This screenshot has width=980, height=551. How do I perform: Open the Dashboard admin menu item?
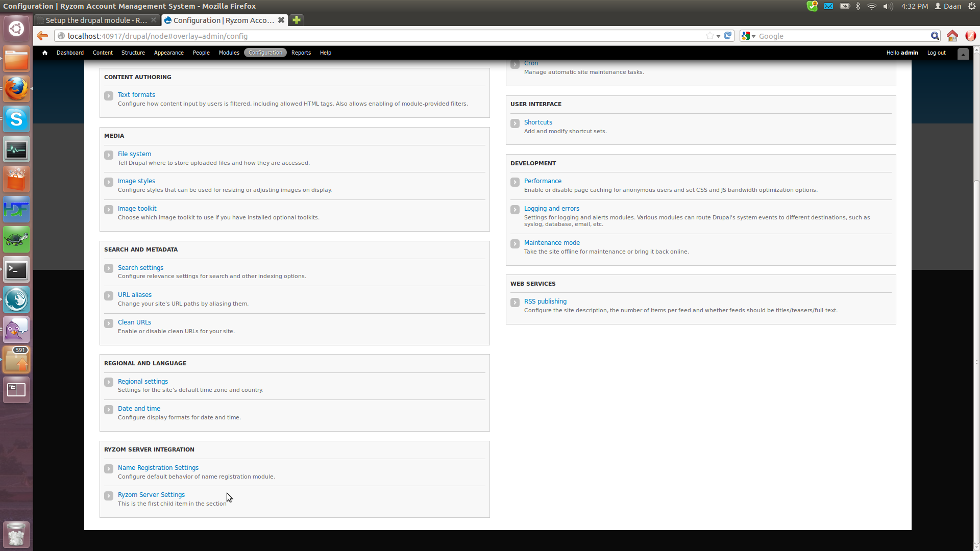[70, 53]
